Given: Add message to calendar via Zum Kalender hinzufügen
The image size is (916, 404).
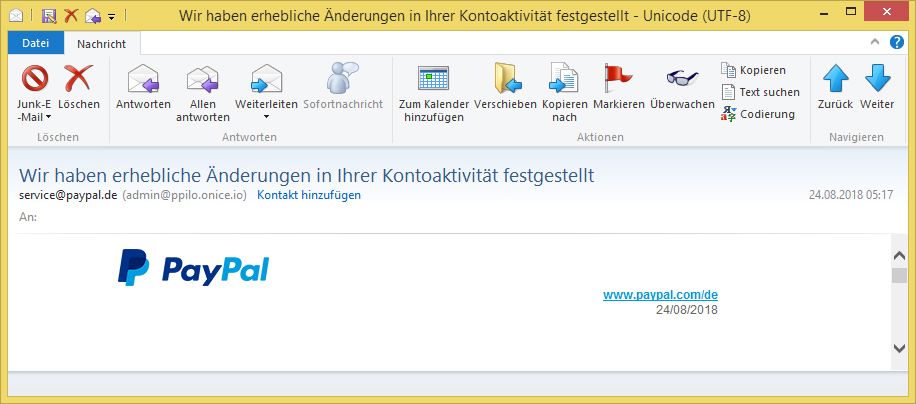Looking at the screenshot, I should coord(433,93).
